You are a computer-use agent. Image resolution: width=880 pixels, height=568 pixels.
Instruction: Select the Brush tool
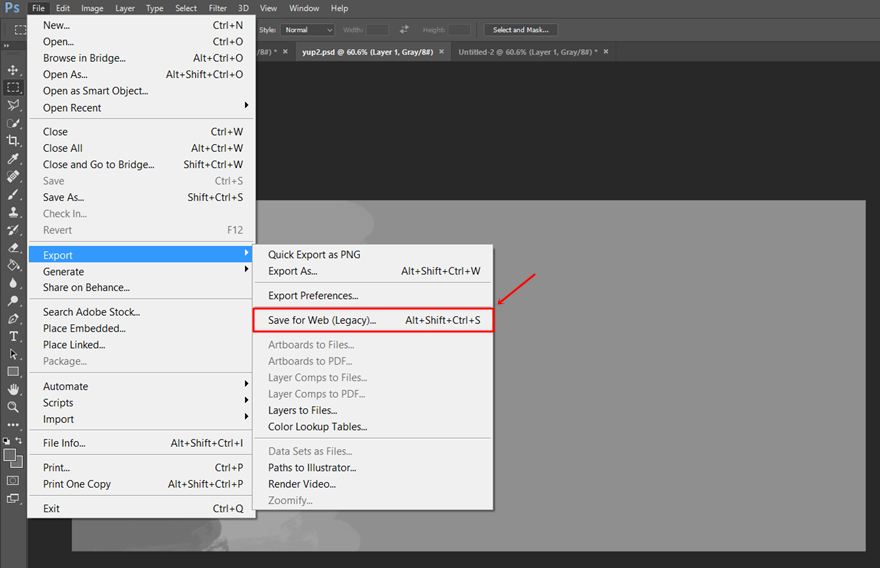13,194
